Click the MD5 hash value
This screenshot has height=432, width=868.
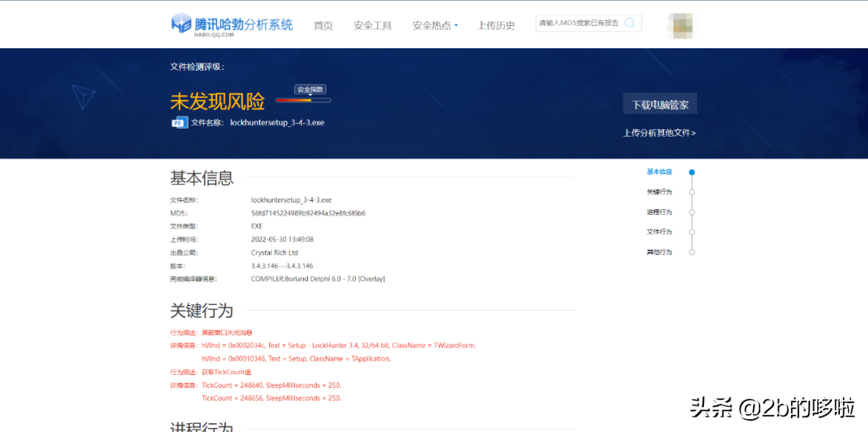(x=309, y=213)
